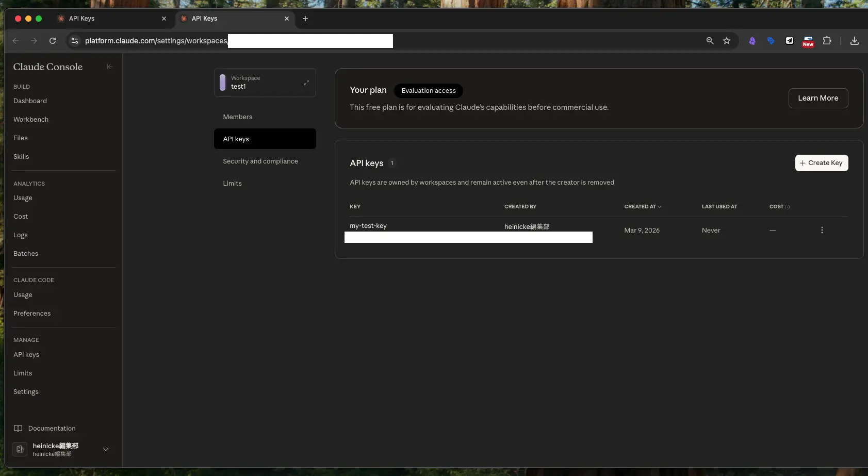Open a new browser tab
Viewport: 868px width, 476px height.
(305, 19)
